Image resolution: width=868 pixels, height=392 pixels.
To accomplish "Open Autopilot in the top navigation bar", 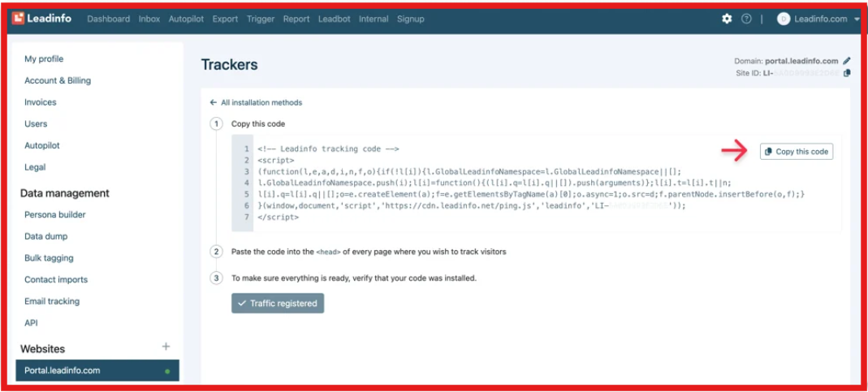I will (186, 19).
